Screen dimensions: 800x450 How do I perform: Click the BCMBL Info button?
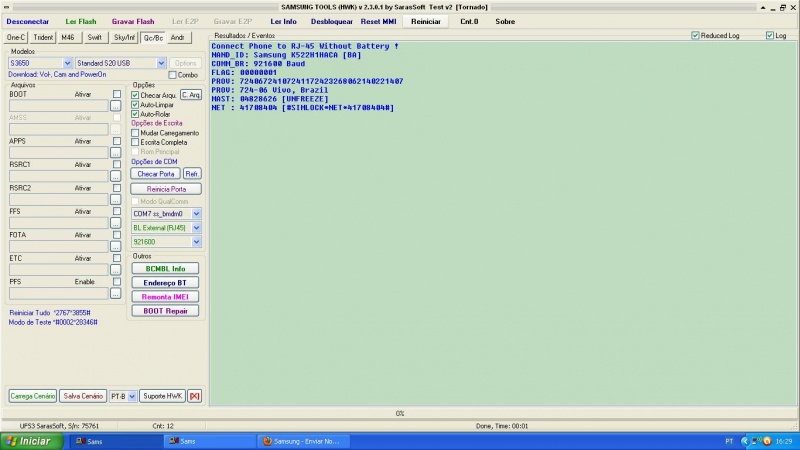click(x=165, y=269)
